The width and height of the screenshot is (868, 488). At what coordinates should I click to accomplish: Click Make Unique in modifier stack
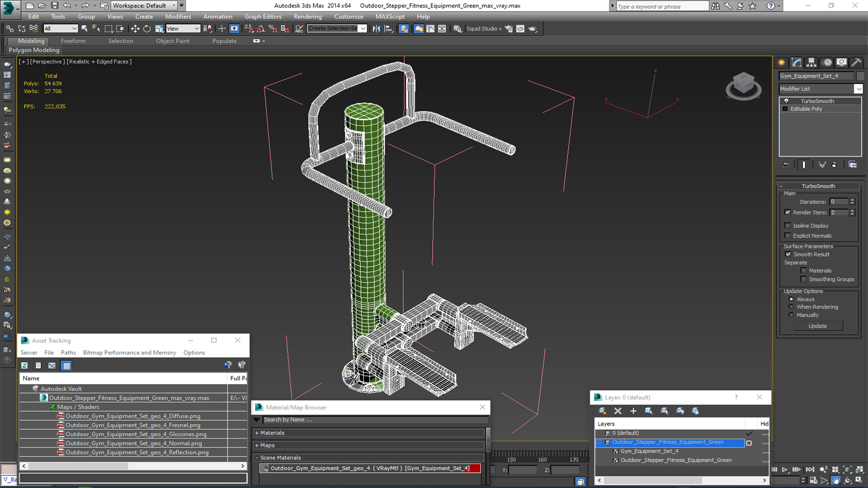[x=822, y=164]
